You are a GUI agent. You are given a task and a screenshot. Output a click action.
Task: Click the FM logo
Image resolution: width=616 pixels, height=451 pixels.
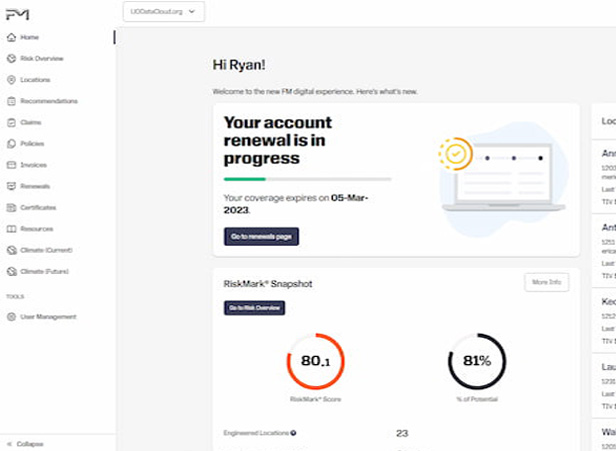click(17, 12)
